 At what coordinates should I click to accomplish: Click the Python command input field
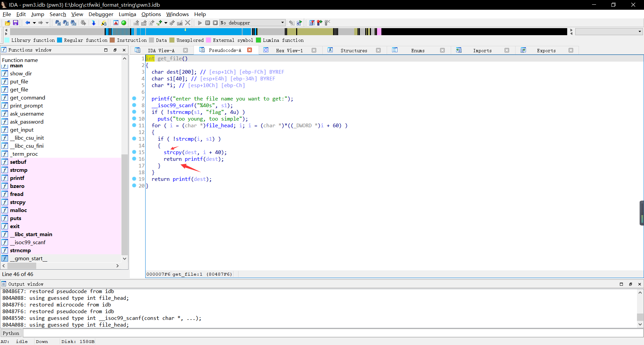coord(332,333)
